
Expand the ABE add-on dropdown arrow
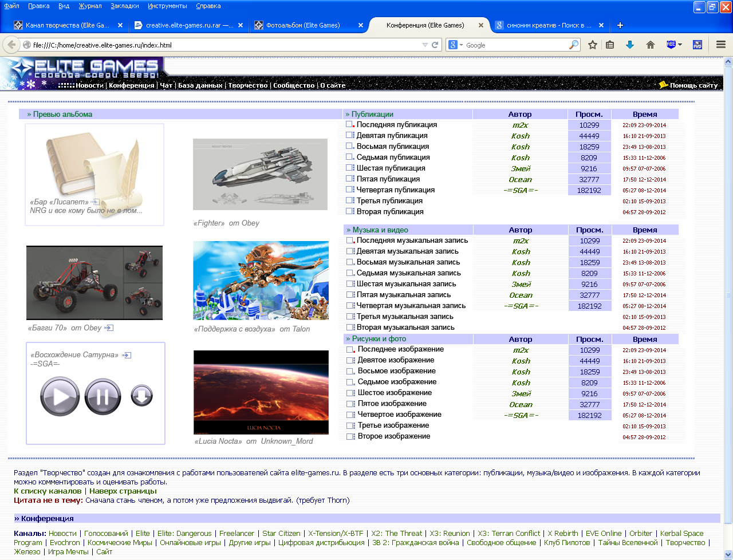[680, 45]
